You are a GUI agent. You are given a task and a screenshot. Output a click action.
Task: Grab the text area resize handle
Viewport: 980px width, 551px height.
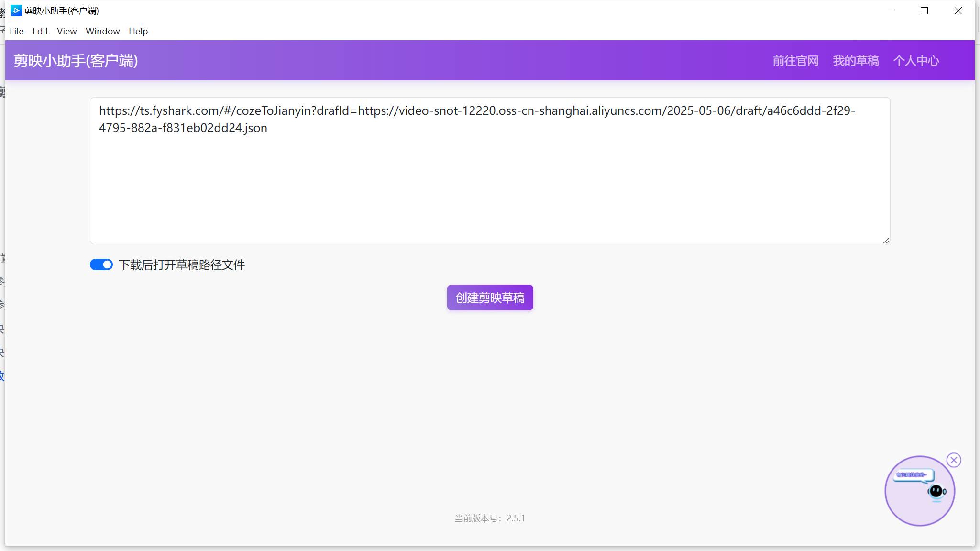[886, 241]
